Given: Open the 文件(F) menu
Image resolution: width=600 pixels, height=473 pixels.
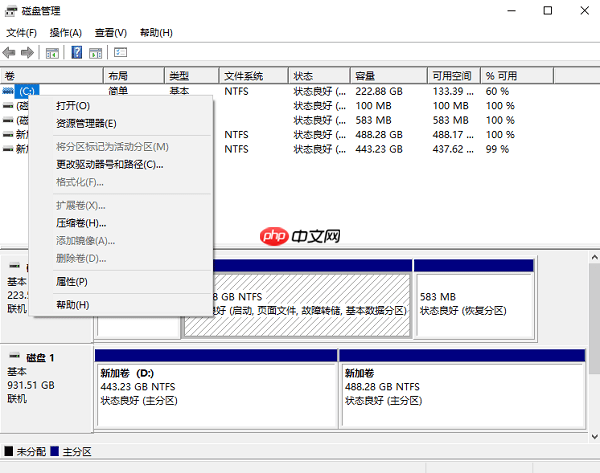Looking at the screenshot, I should (x=21, y=33).
